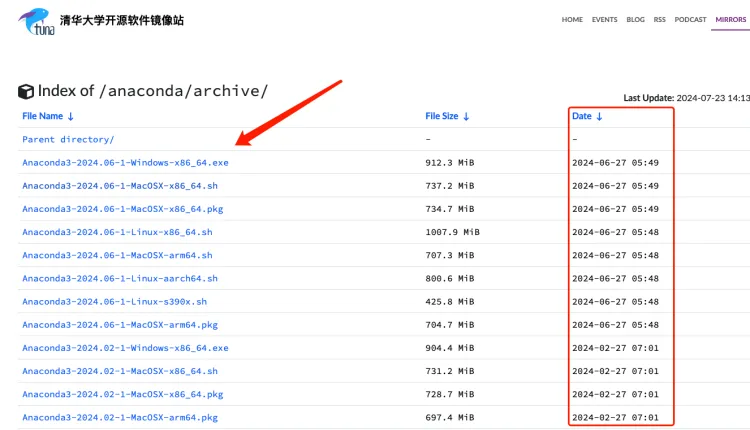Viewport: 750px width, 430px height.
Task: Download Anaconda3-2024.02-1-MacOSX-x86_64.pkg
Action: click(122, 395)
